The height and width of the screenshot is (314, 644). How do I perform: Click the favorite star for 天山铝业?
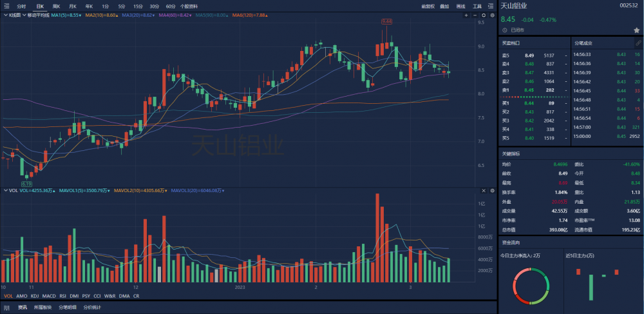[636, 30]
